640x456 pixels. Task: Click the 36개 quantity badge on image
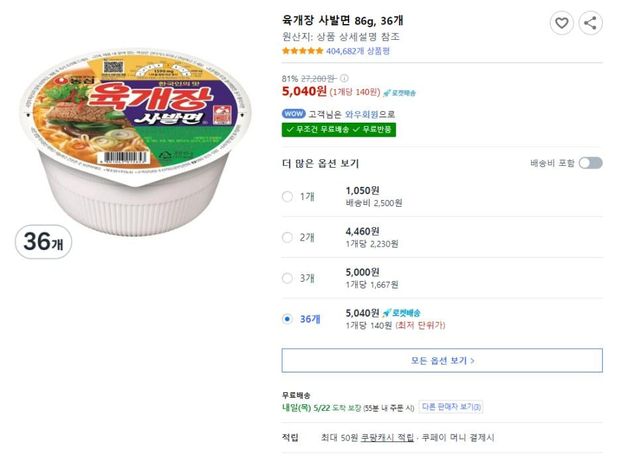pos(43,243)
